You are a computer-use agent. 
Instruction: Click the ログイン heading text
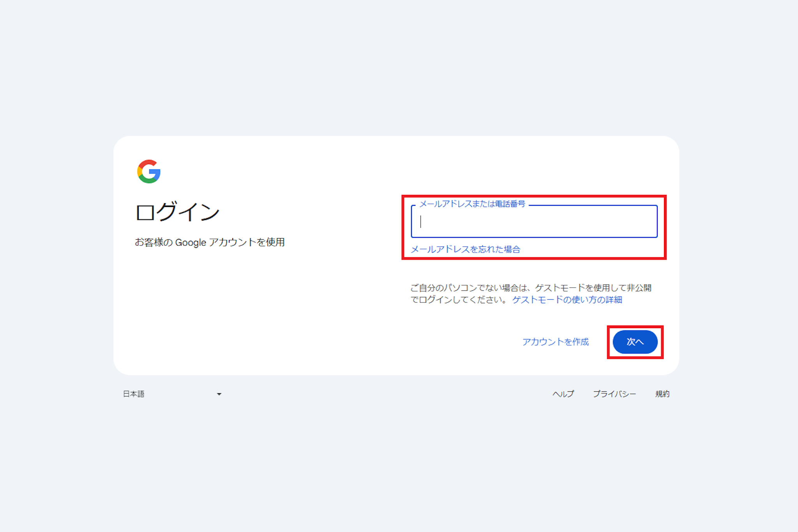point(178,212)
